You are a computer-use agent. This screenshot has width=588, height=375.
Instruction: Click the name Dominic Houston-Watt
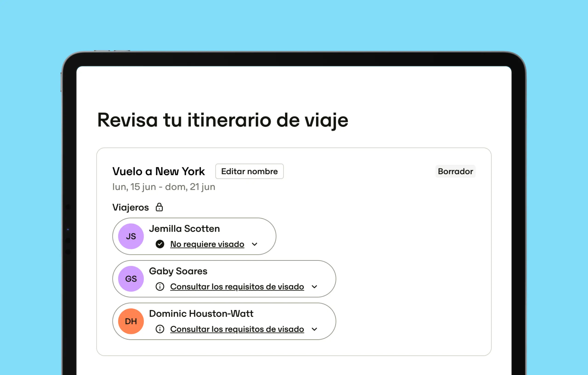pos(201,314)
